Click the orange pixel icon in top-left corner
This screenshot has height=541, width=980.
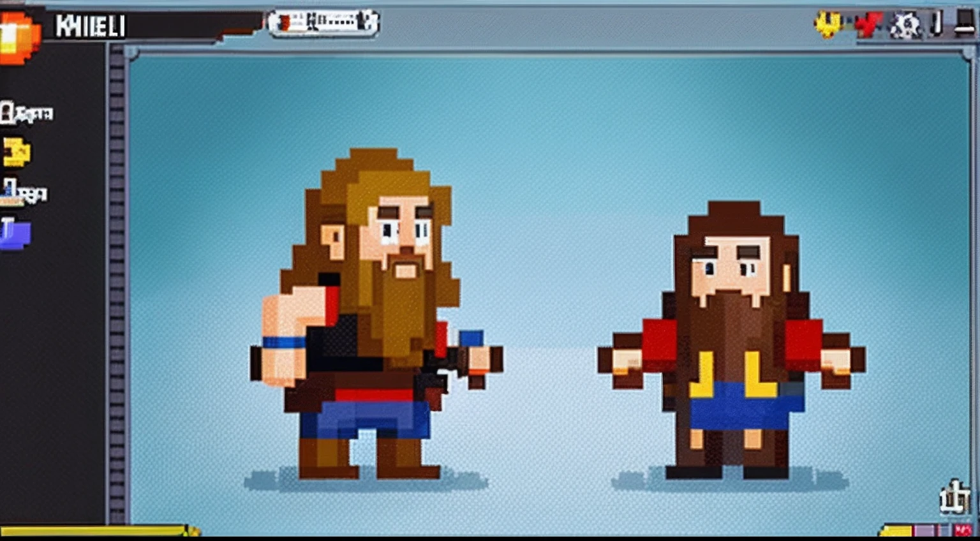point(19,38)
